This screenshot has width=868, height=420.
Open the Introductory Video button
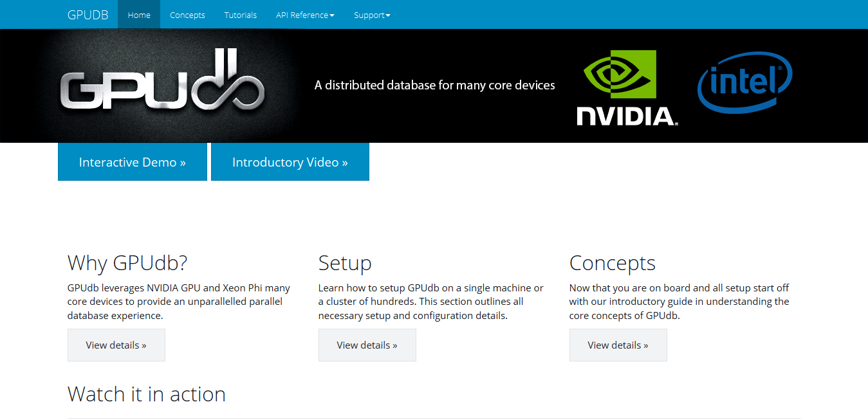(x=290, y=162)
